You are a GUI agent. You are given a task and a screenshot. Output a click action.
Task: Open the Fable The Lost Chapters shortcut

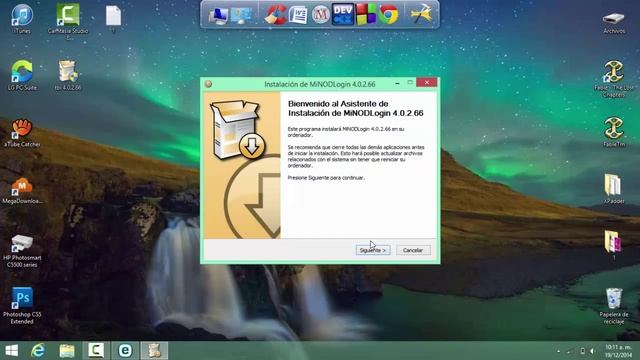coord(613,79)
